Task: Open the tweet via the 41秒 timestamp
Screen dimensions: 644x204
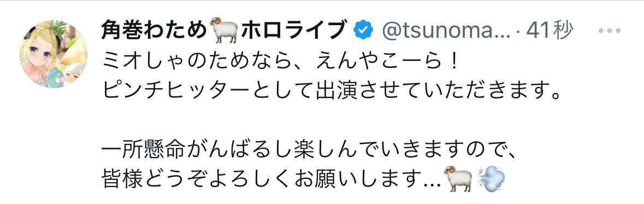Action: click(x=550, y=31)
